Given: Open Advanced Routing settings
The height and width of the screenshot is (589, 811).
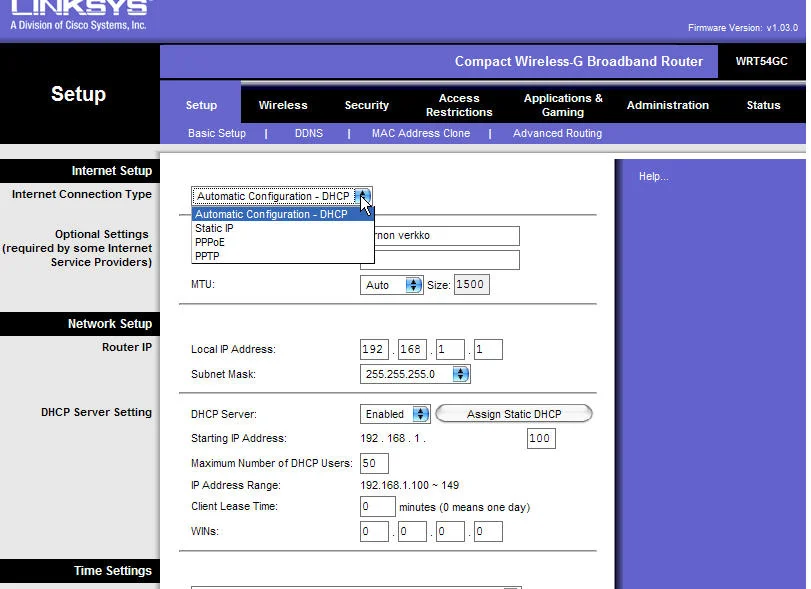Looking at the screenshot, I should click(x=557, y=133).
